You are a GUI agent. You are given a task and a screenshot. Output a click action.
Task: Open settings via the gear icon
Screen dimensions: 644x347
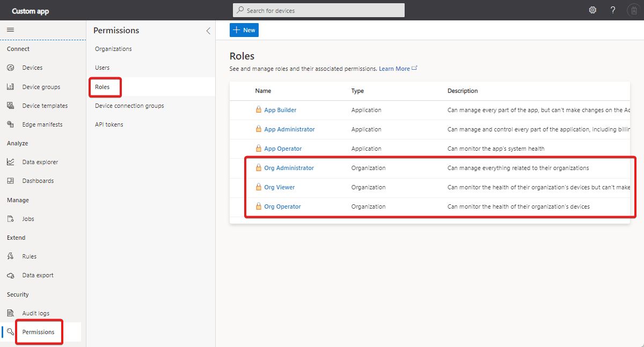click(x=592, y=10)
